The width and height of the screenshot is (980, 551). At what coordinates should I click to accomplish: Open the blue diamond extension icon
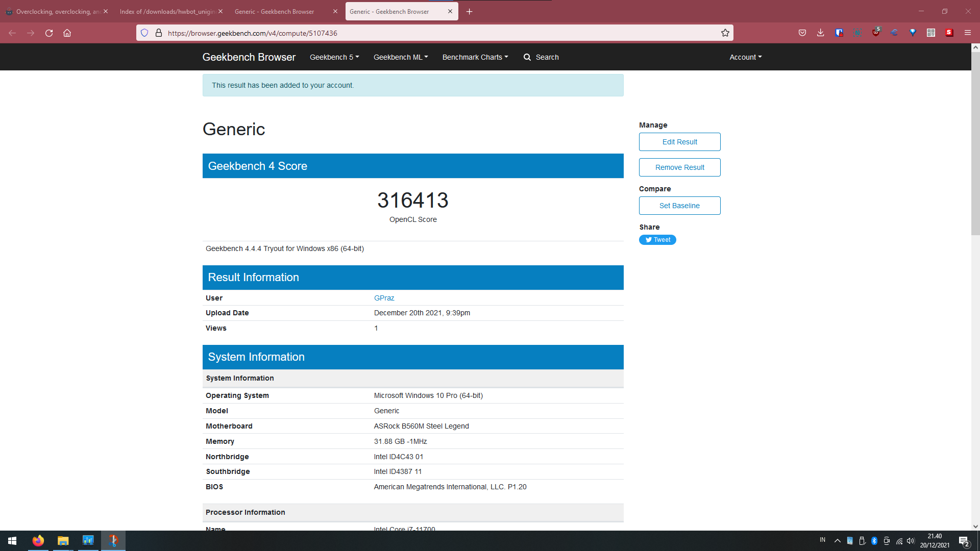[913, 33]
